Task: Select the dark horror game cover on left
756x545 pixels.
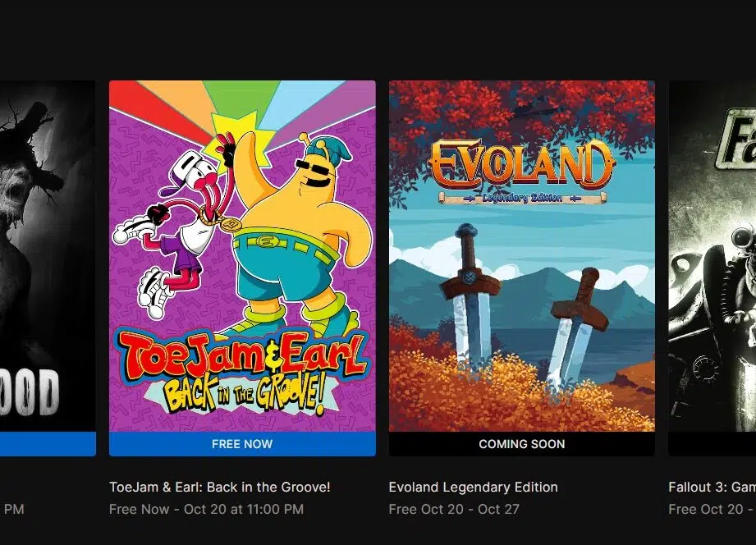Action: [x=48, y=256]
